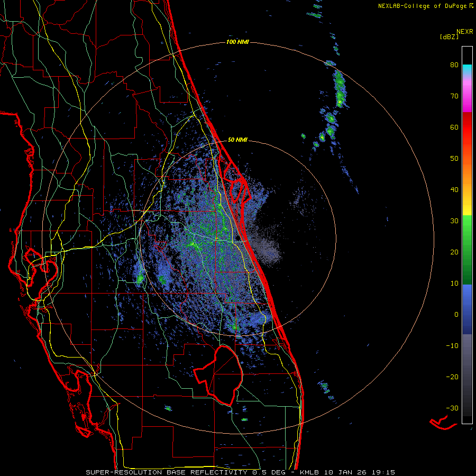Click the -20 value on the dBZ scale

point(452,377)
